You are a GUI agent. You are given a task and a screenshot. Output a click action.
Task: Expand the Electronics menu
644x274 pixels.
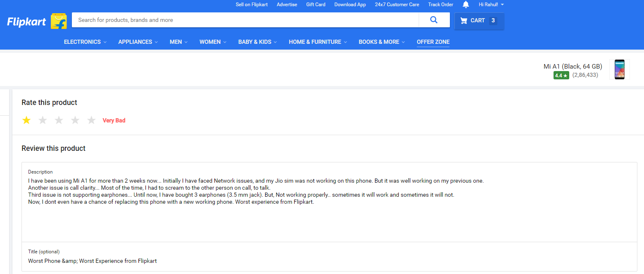[85, 42]
